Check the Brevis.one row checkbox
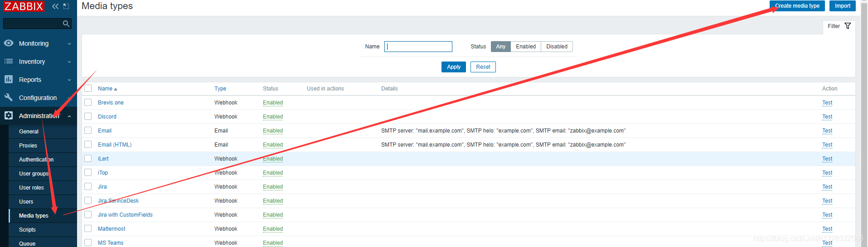Viewport: 868px width, 247px height. 88,102
